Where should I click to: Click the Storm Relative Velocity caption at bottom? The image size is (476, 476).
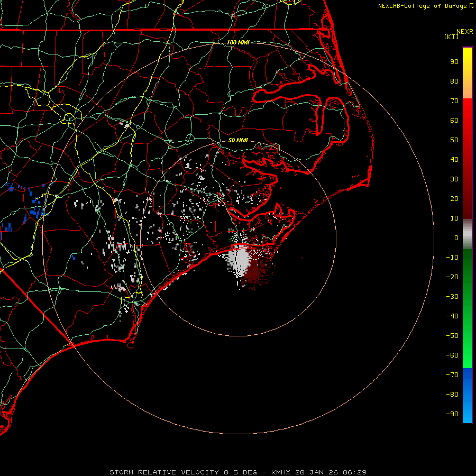point(237,472)
